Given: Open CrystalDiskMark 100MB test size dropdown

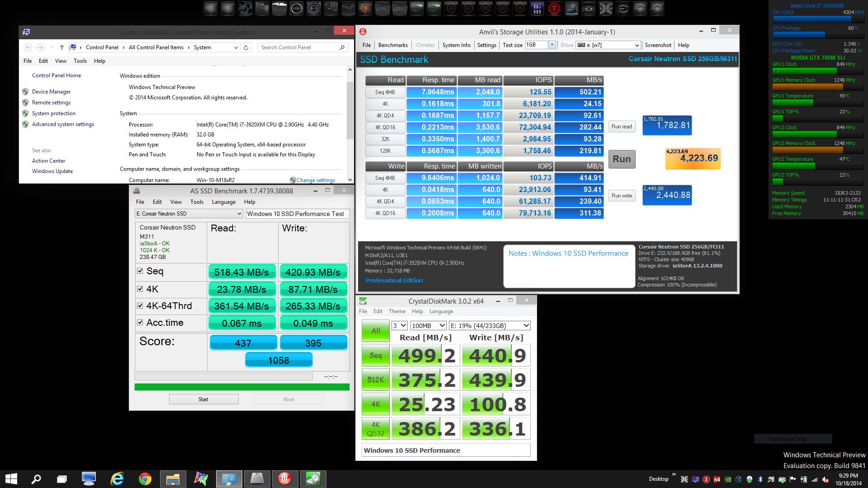Looking at the screenshot, I should pyautogui.click(x=428, y=326).
